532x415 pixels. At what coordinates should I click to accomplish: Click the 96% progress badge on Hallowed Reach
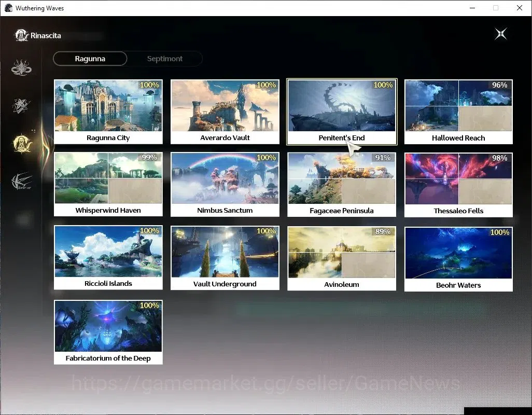[x=500, y=85]
